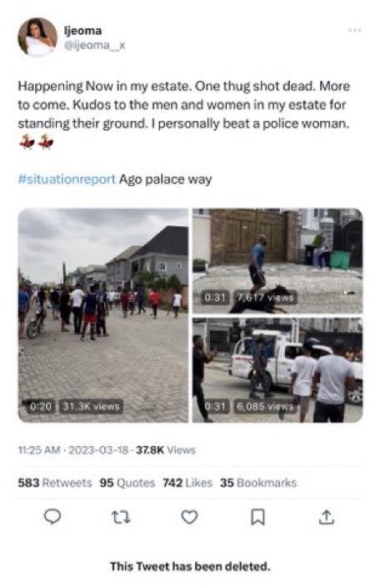Play the white pickup truck video
Screen dimensions: 380x588
[x=277, y=369]
